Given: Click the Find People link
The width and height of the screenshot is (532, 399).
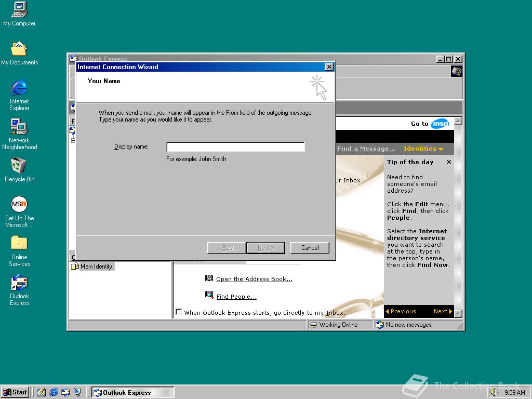Looking at the screenshot, I should [236, 297].
